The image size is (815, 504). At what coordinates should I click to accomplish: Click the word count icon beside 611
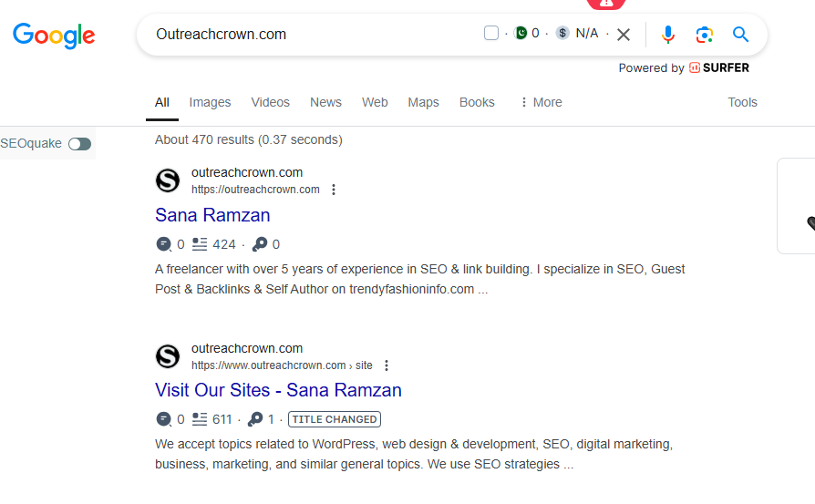pyautogui.click(x=200, y=419)
